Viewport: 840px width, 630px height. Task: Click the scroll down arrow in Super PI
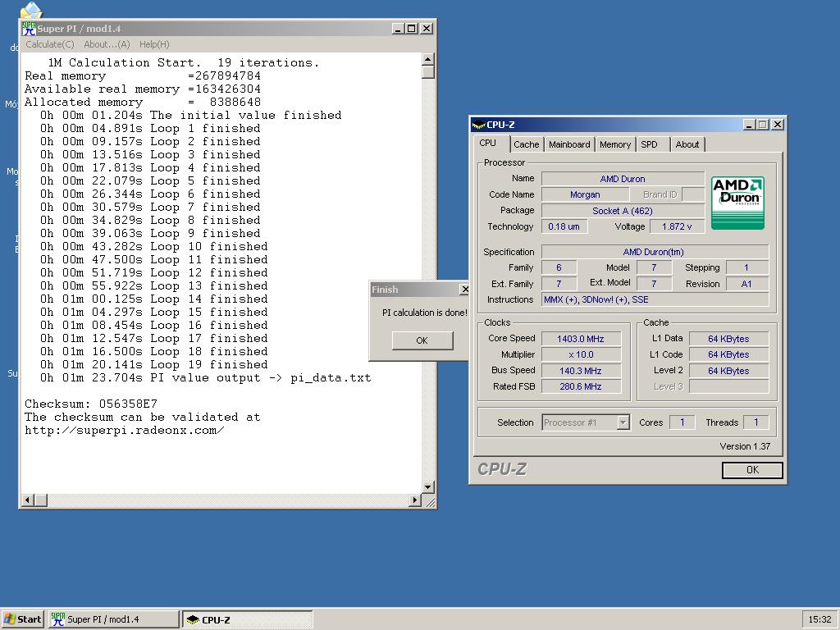[x=427, y=487]
